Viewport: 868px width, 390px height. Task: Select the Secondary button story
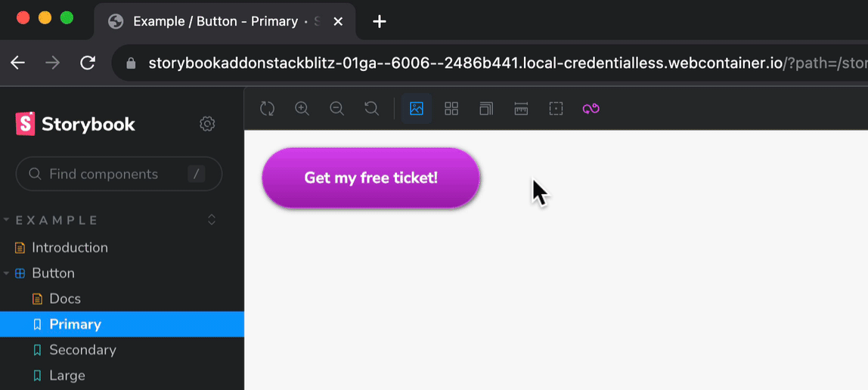82,350
